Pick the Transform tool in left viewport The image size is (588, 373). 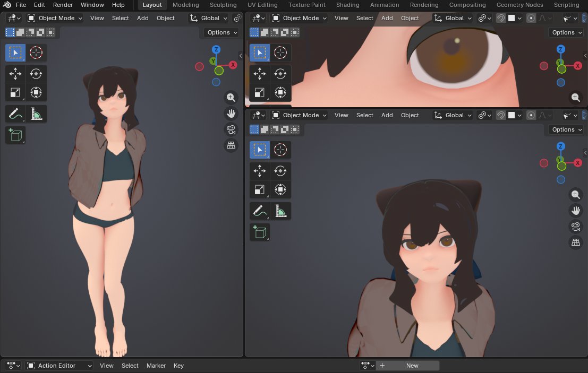[36, 92]
